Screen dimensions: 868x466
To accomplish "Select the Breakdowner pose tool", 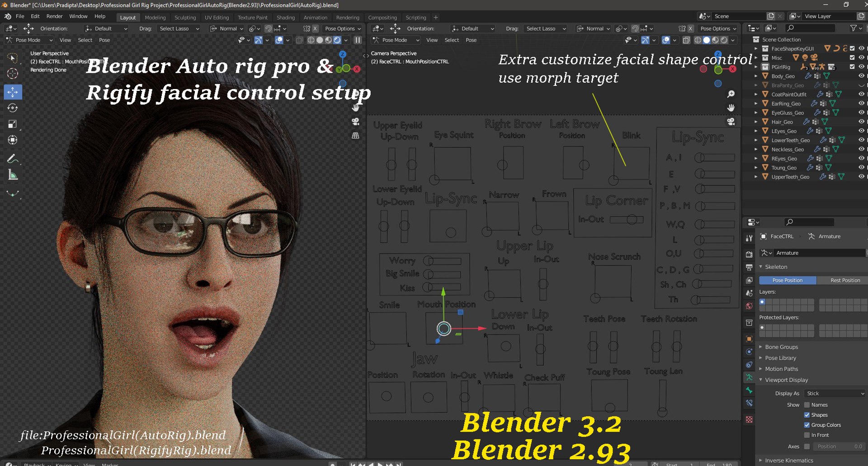I will (13, 193).
